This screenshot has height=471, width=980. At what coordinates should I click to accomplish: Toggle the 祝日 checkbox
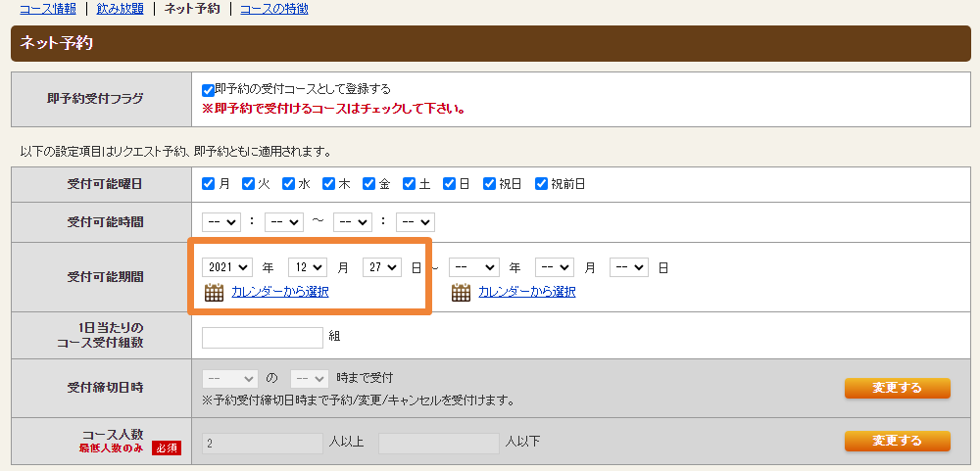tap(489, 184)
